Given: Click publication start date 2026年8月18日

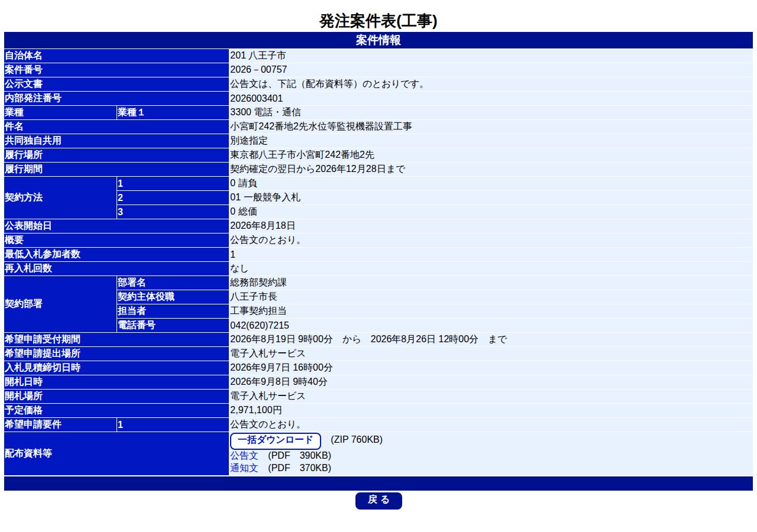Looking at the screenshot, I should coord(263,226).
